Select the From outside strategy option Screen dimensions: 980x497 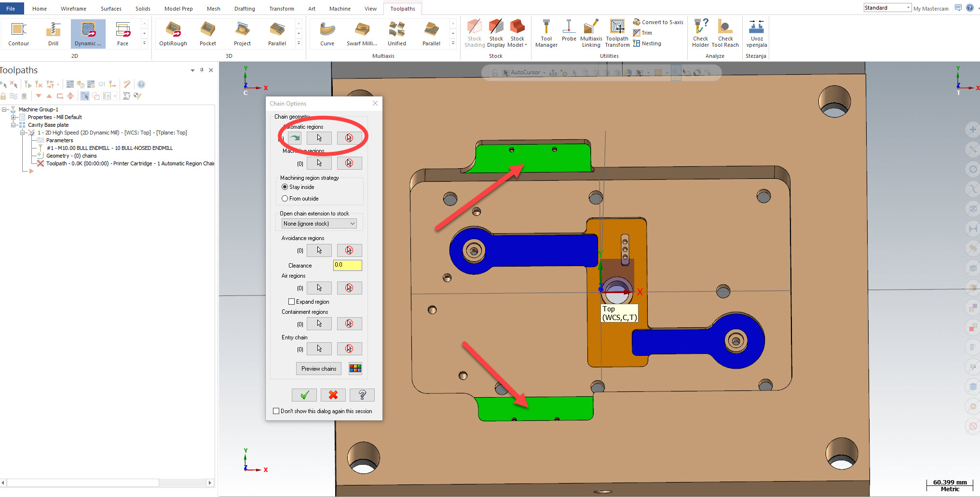[285, 199]
